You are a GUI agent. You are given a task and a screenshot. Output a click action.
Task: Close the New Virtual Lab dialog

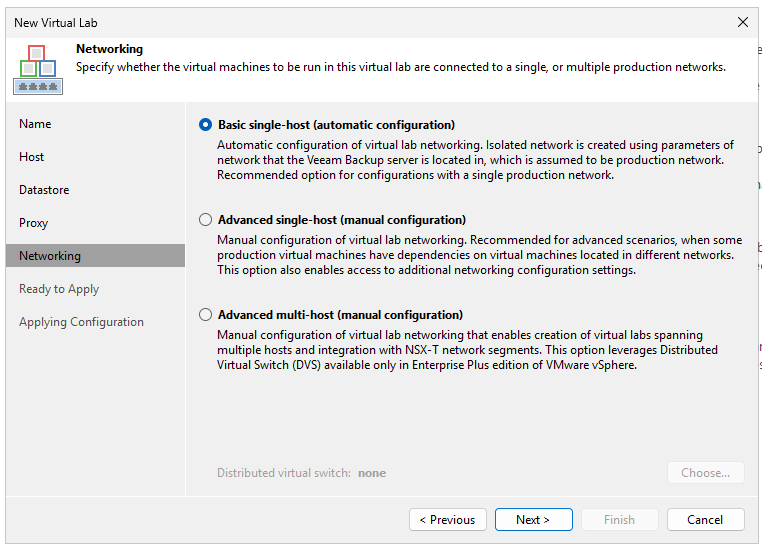pos(742,22)
